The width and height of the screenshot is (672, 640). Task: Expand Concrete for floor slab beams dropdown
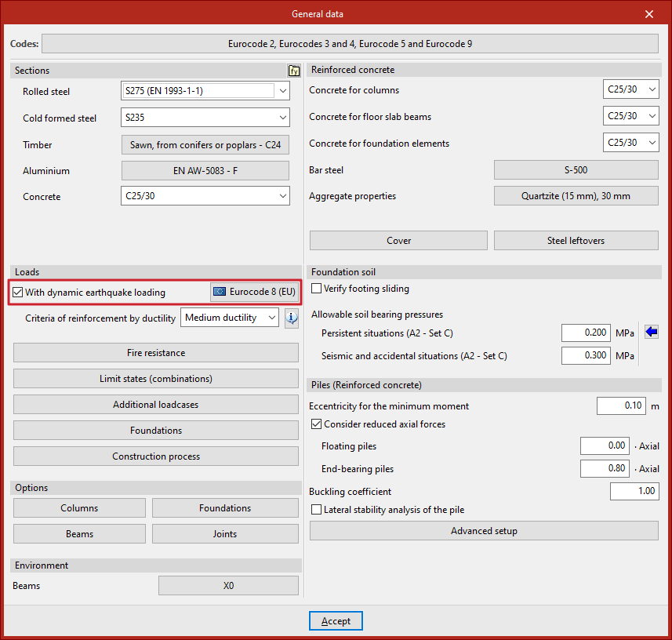631,116
